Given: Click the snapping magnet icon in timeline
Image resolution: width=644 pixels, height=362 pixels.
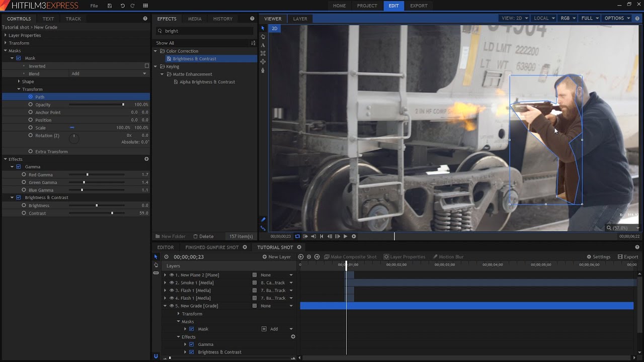Looking at the screenshot, I should 156,356.
